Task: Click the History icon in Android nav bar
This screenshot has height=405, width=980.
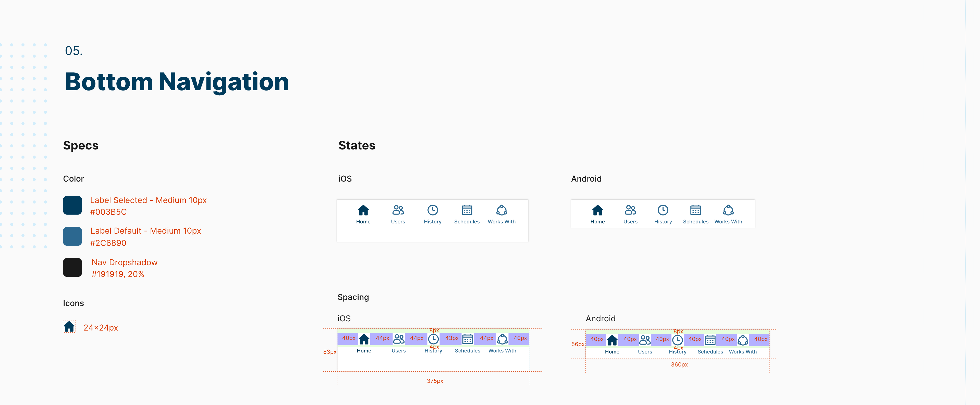Action: [663, 210]
